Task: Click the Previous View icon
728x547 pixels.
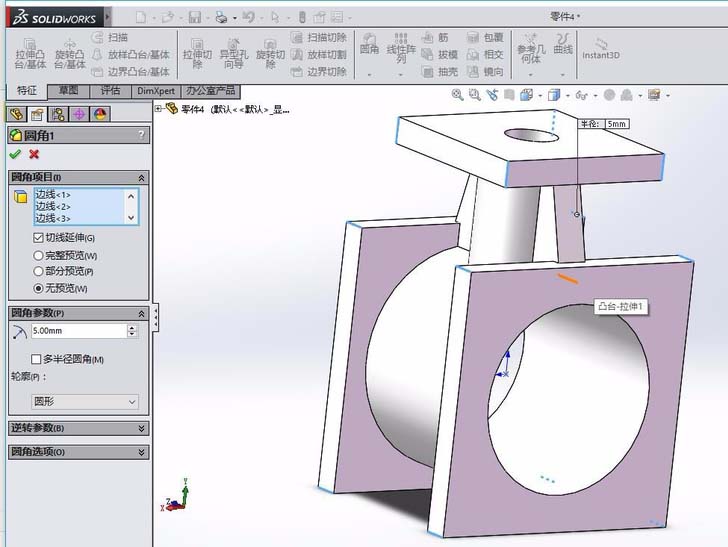Action: click(492, 95)
